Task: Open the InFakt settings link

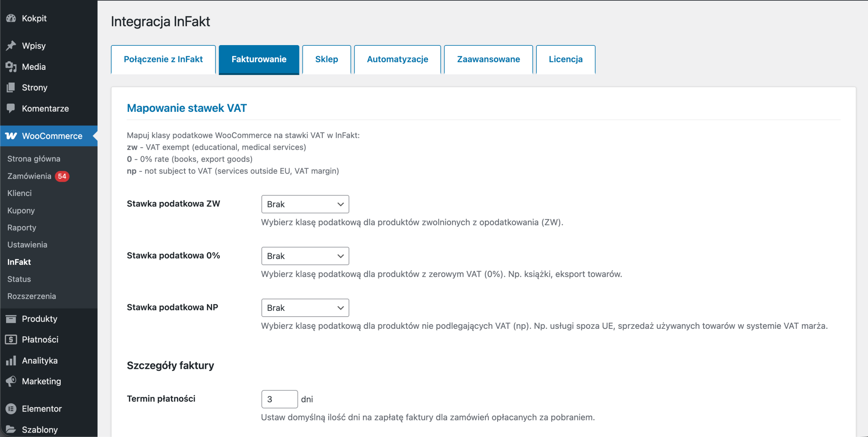Action: (19, 262)
